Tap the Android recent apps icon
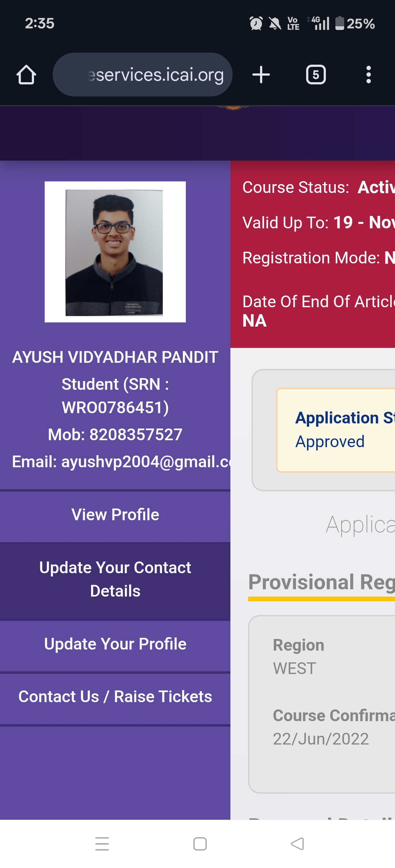395x868 pixels. pyautogui.click(x=102, y=844)
